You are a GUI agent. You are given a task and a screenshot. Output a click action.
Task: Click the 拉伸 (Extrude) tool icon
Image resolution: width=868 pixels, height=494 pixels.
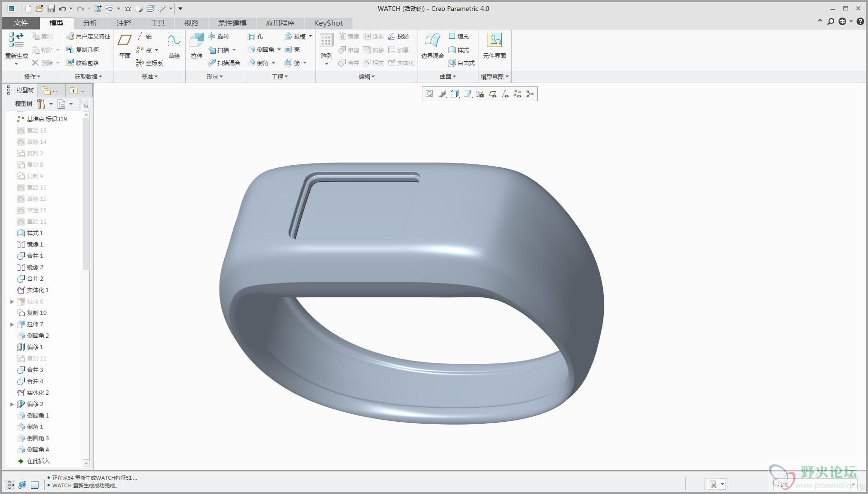click(197, 41)
